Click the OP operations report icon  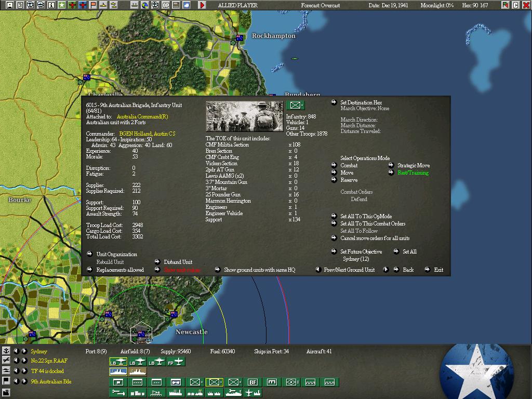pyautogui.click(x=166, y=5)
